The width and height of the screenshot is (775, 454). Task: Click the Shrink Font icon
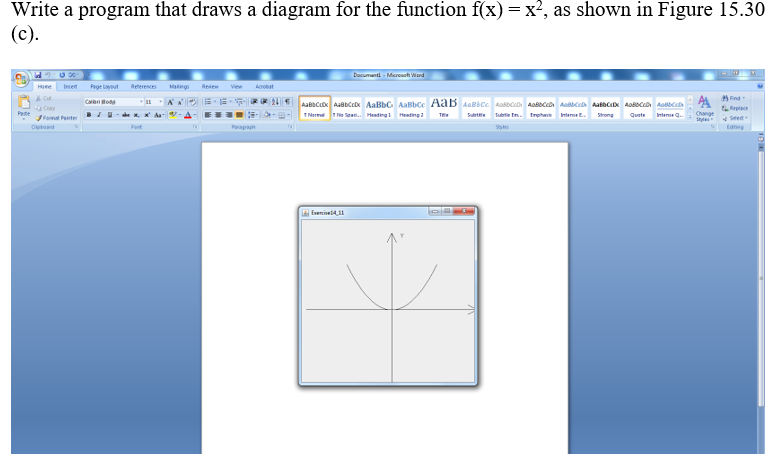180,102
